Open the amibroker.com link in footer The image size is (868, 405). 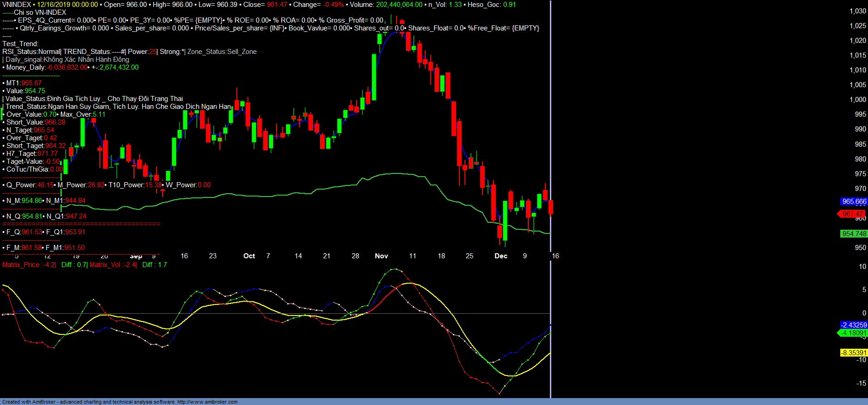pos(207,402)
